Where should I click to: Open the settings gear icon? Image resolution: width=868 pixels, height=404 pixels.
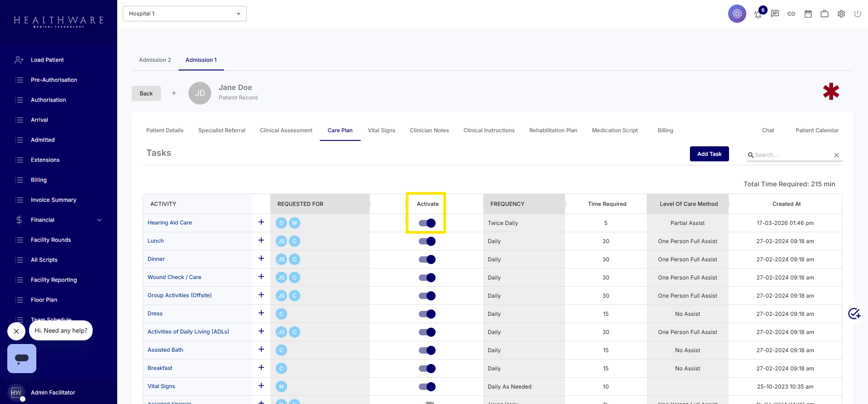click(x=841, y=14)
